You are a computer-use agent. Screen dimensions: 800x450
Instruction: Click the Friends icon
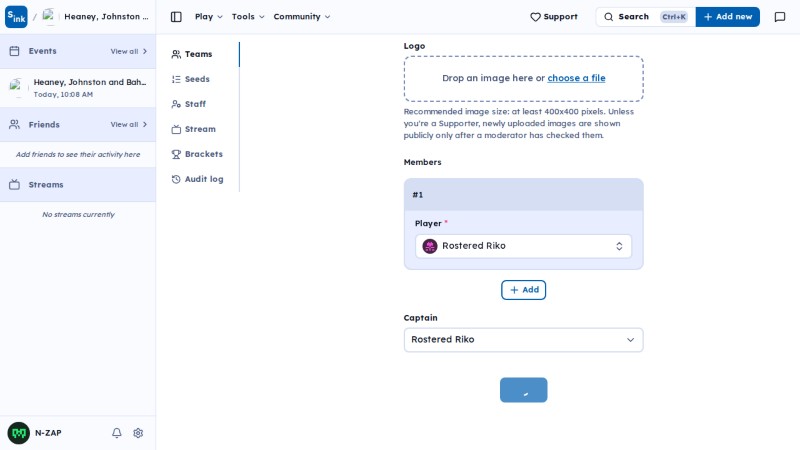(14, 124)
